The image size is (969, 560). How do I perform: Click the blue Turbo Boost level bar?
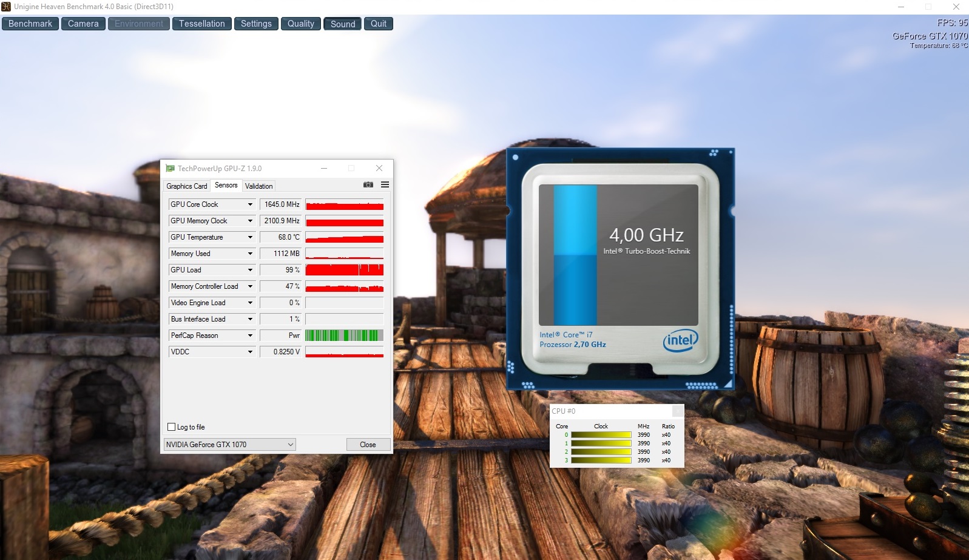pos(575,255)
